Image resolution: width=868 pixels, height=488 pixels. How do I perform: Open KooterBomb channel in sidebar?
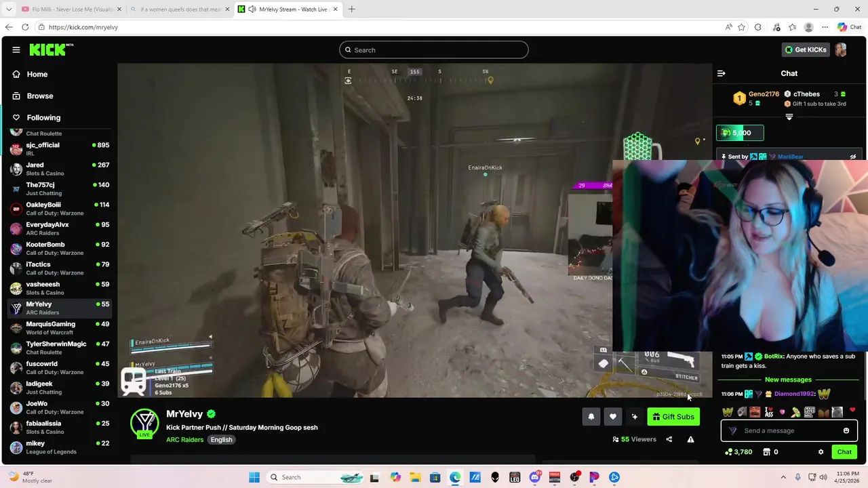coord(59,249)
